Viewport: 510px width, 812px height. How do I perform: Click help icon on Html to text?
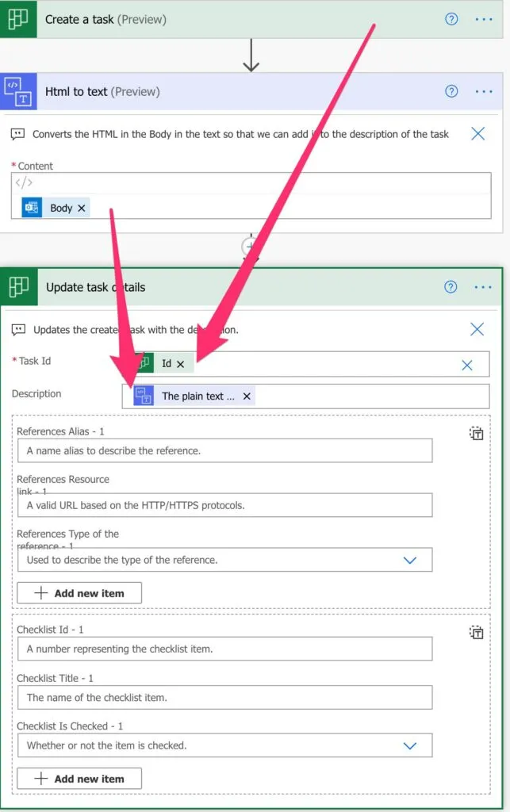451,91
